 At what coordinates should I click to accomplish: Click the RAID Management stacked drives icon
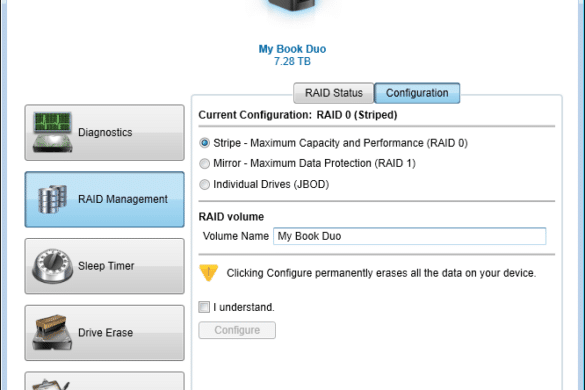click(52, 199)
